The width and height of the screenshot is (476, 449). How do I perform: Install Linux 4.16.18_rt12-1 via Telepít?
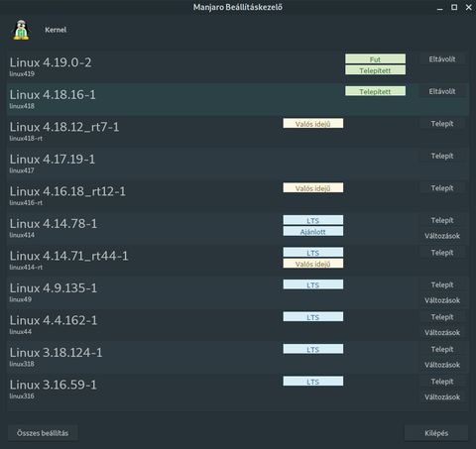(442, 188)
